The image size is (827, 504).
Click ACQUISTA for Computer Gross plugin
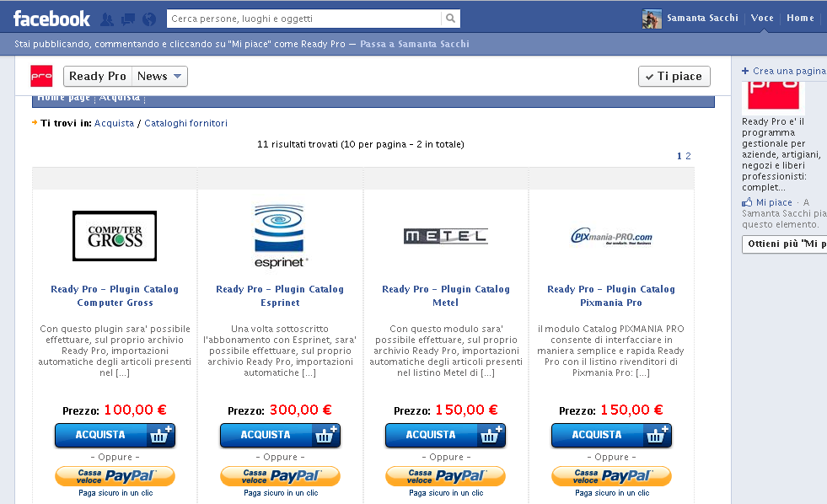pos(115,436)
